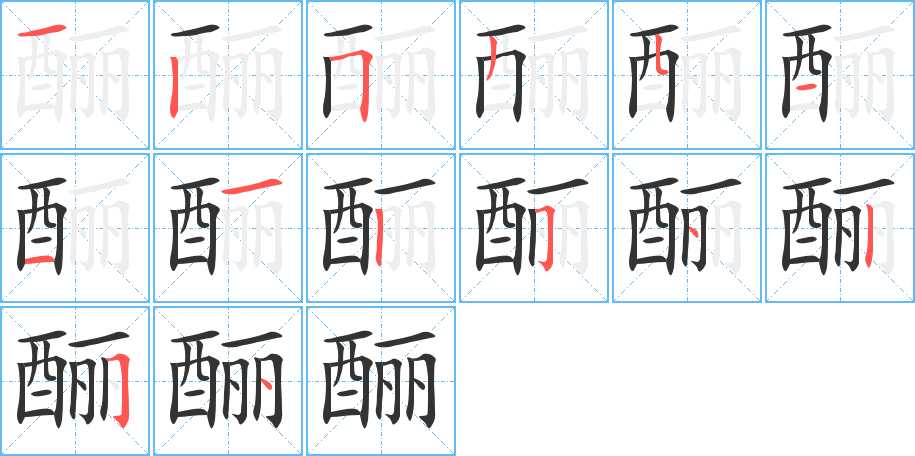Choose the stroke 14 panel with final red dot
The image size is (915, 456).
point(228,381)
